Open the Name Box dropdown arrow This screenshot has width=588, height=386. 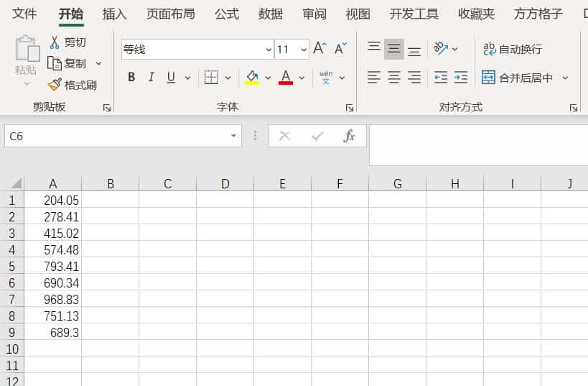pyautogui.click(x=233, y=136)
